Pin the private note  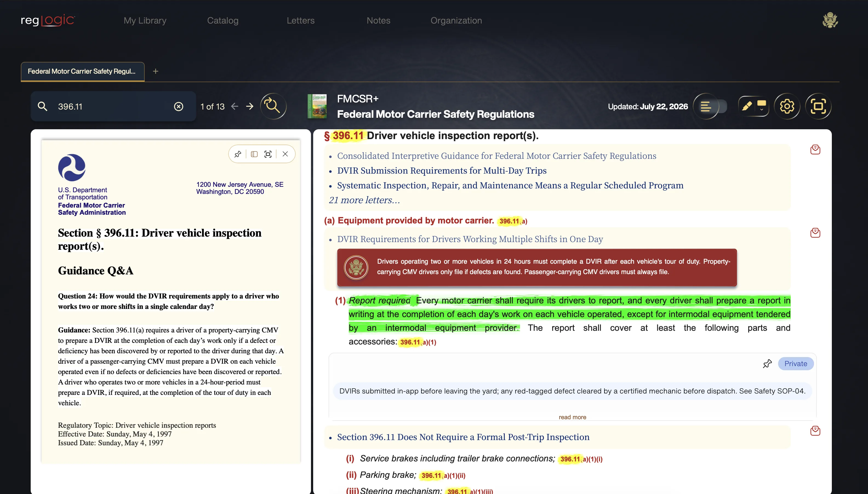coord(767,364)
